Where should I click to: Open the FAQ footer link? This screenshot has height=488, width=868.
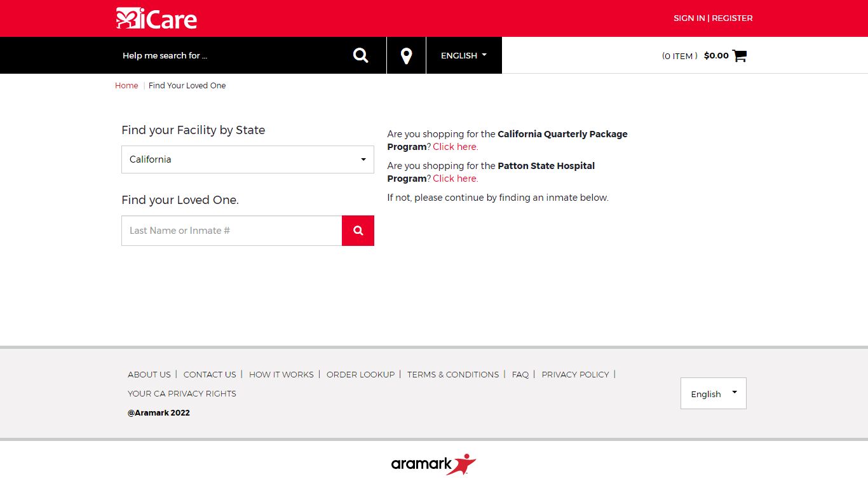[x=520, y=375]
